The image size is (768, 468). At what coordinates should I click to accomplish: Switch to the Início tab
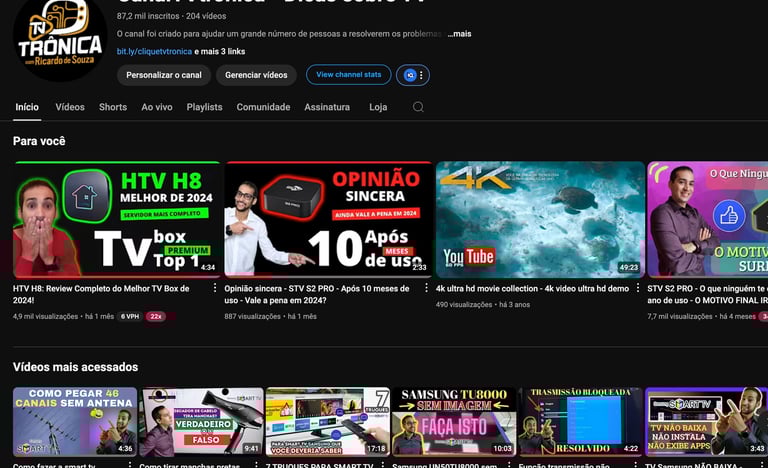tap(27, 107)
